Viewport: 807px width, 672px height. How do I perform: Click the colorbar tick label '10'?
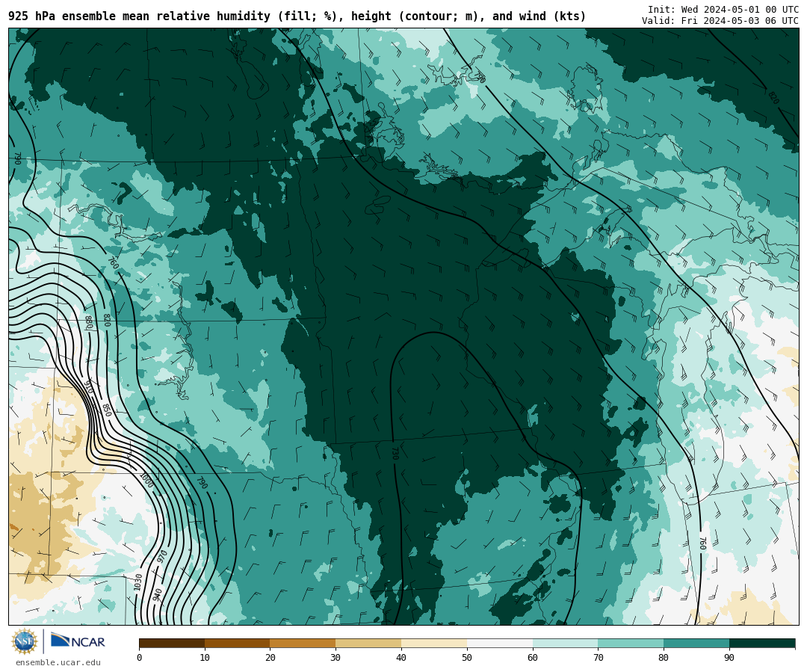[x=205, y=658]
